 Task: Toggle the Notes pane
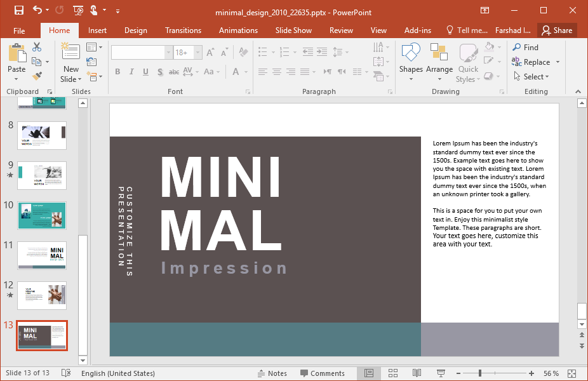[x=272, y=373]
